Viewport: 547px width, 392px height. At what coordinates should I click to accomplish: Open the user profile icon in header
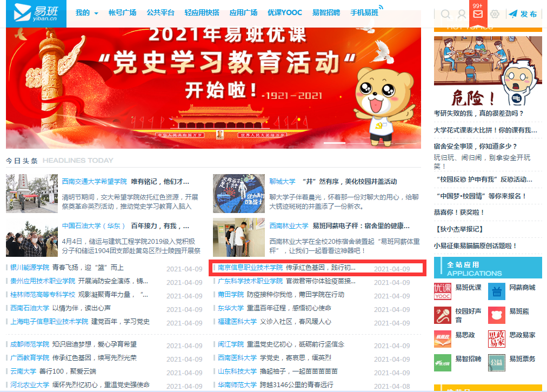(x=462, y=14)
